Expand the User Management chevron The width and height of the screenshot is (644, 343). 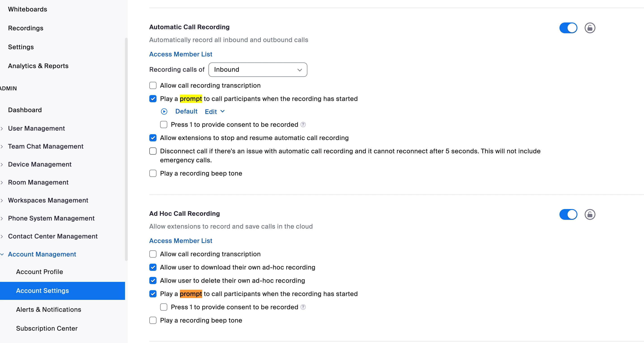[2, 128]
